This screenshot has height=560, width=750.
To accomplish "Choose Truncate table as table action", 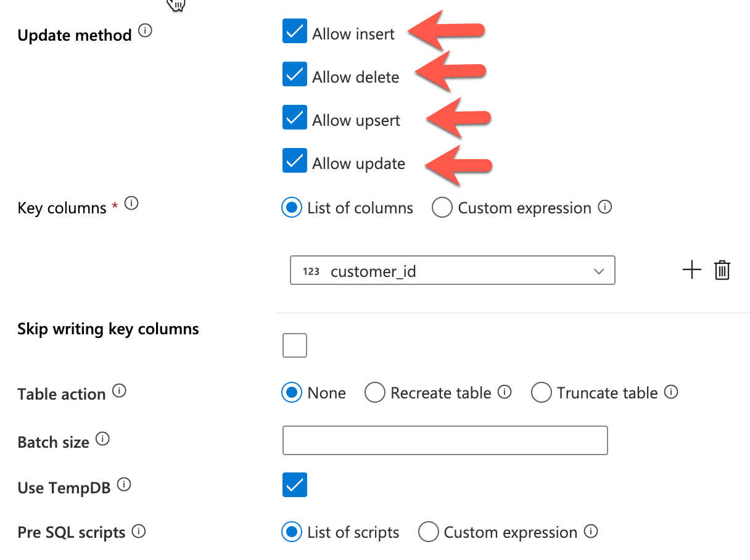I will (542, 393).
